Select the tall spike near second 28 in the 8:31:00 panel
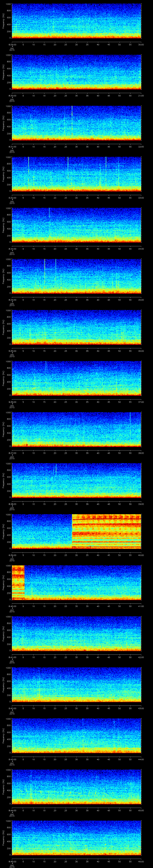The width and height of the screenshot is (153, 868). 72,121
